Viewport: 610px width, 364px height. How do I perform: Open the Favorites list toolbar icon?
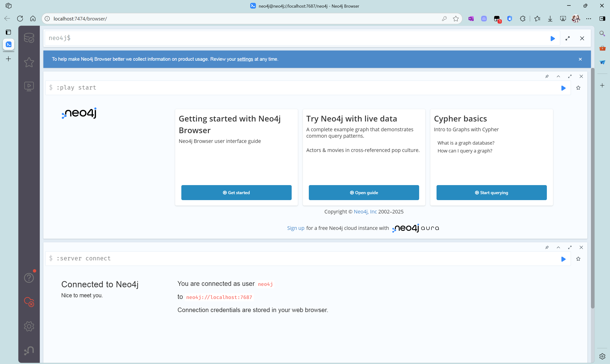point(537,19)
